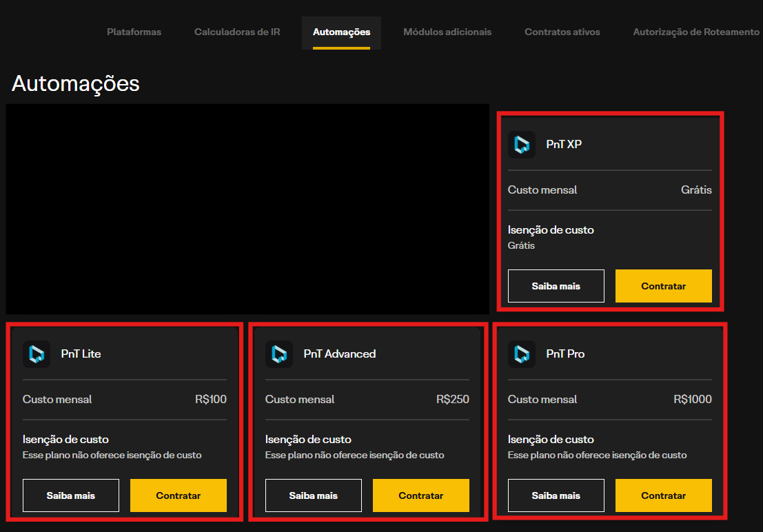Learn more about PnT Advanced
Viewport: 763px width, 532px height.
(314, 495)
